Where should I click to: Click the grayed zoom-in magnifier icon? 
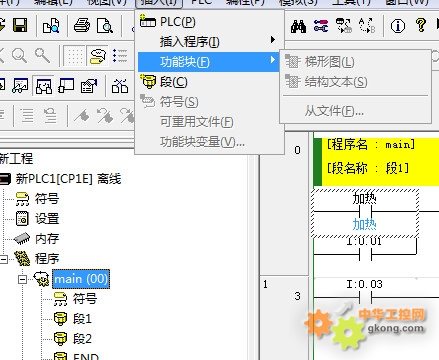click(x=42, y=55)
